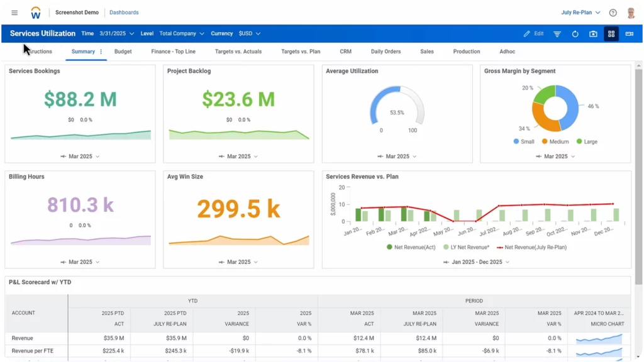Toggle the Small segment in Gross Margin legend
The image size is (644, 362).
(x=523, y=141)
